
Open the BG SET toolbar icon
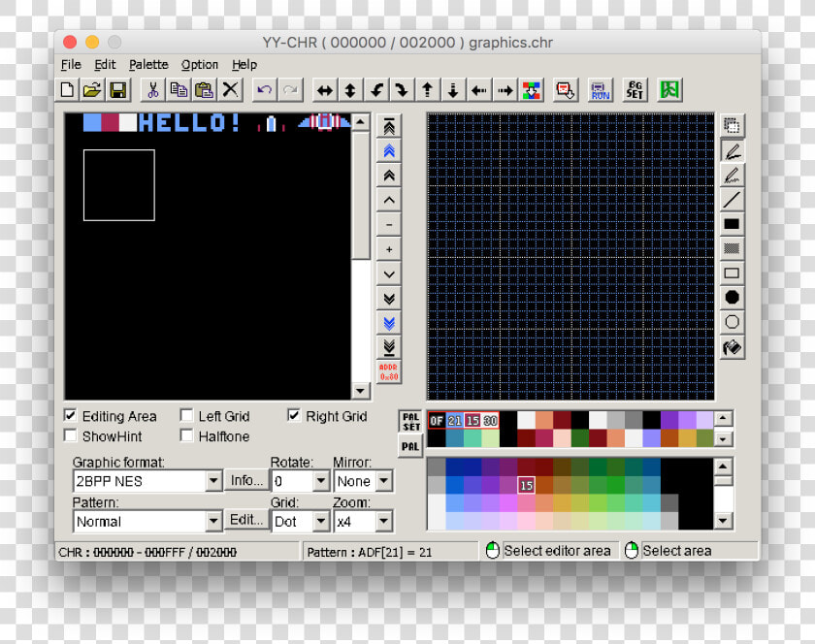click(x=635, y=90)
